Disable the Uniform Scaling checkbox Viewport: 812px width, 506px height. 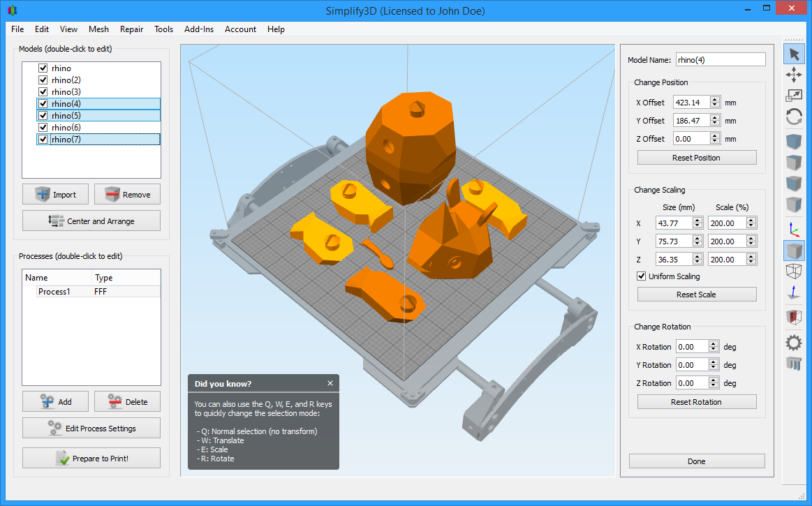coord(642,276)
